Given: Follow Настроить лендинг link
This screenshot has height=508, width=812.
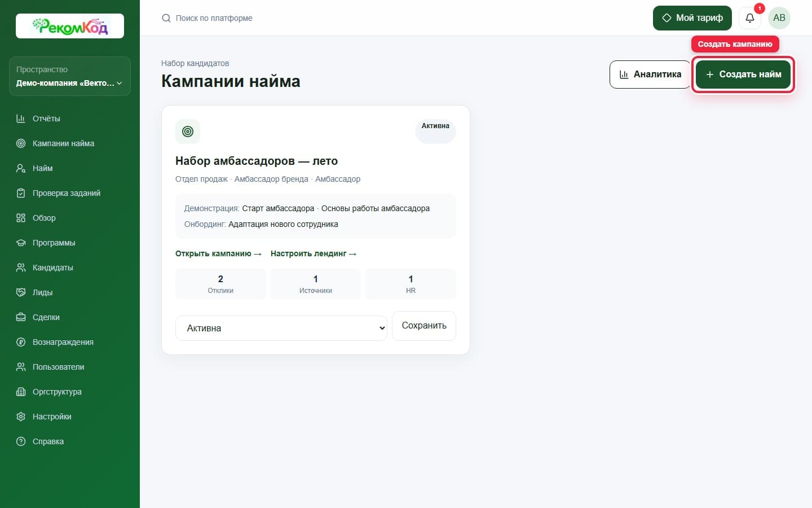Looking at the screenshot, I should [x=314, y=253].
